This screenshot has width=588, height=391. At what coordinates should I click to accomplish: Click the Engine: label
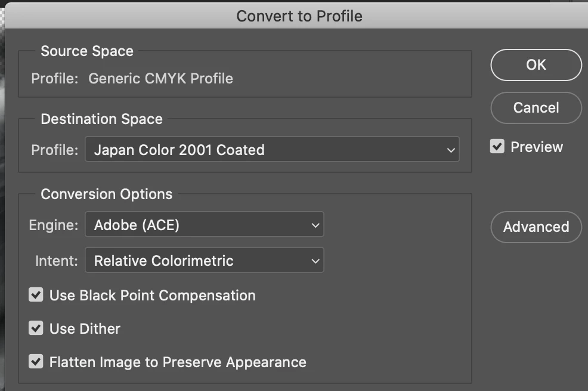point(54,225)
